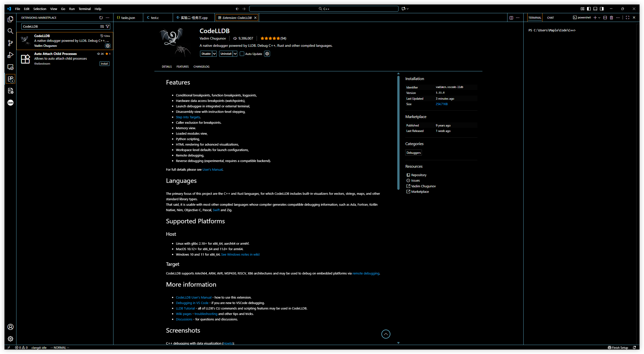Expand the Uninstall button dropdown arrow
The width and height of the screenshot is (644, 354).
[235, 54]
